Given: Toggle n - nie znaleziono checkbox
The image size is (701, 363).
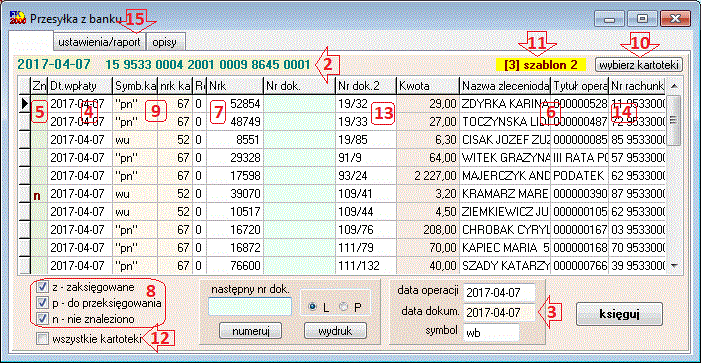Looking at the screenshot, I should pyautogui.click(x=42, y=319).
